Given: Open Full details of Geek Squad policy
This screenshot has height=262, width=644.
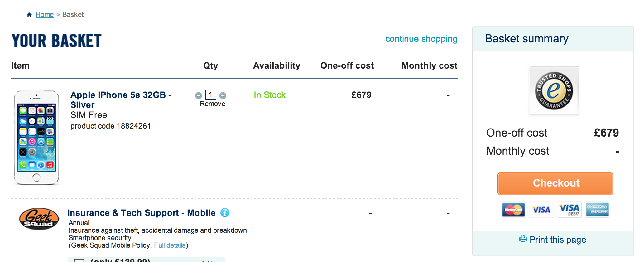Looking at the screenshot, I should (x=170, y=245).
